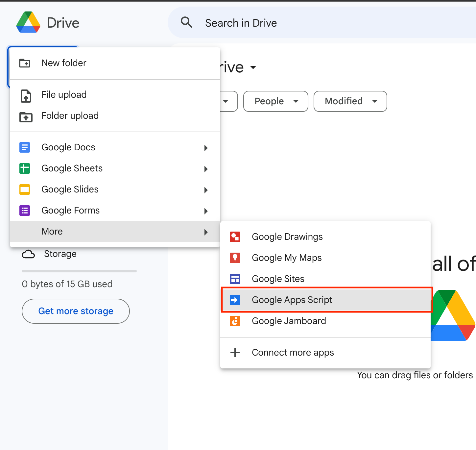Click the yellow Google Slides icon
Image resolution: width=476 pixels, height=450 pixels.
[25, 189]
